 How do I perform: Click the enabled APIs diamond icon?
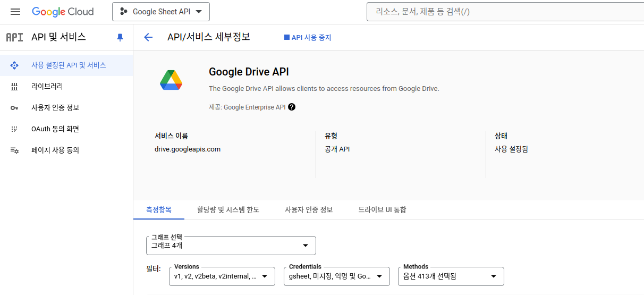coord(14,65)
